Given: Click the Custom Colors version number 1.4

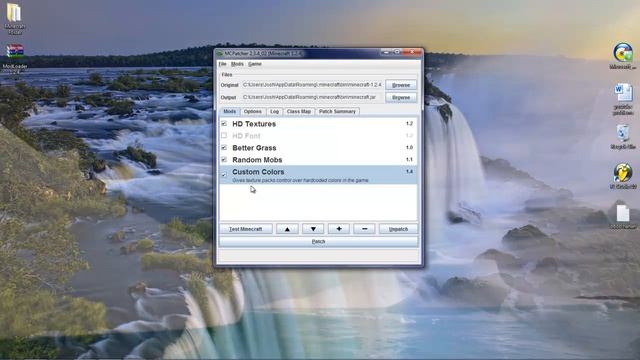Looking at the screenshot, I should click(x=409, y=172).
